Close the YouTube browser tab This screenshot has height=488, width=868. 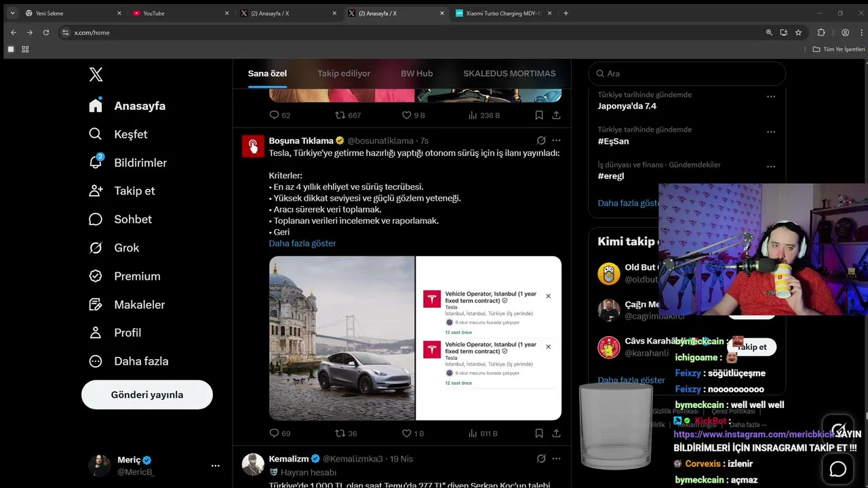click(x=227, y=13)
